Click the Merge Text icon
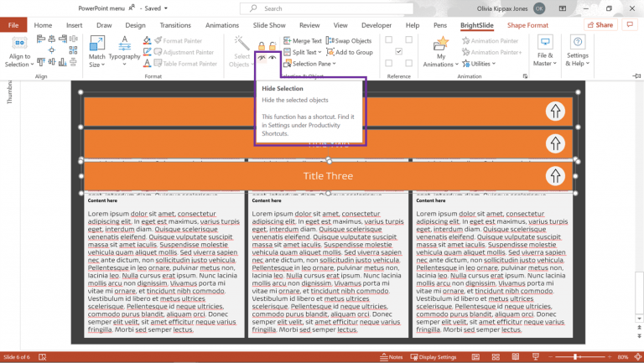 point(287,40)
